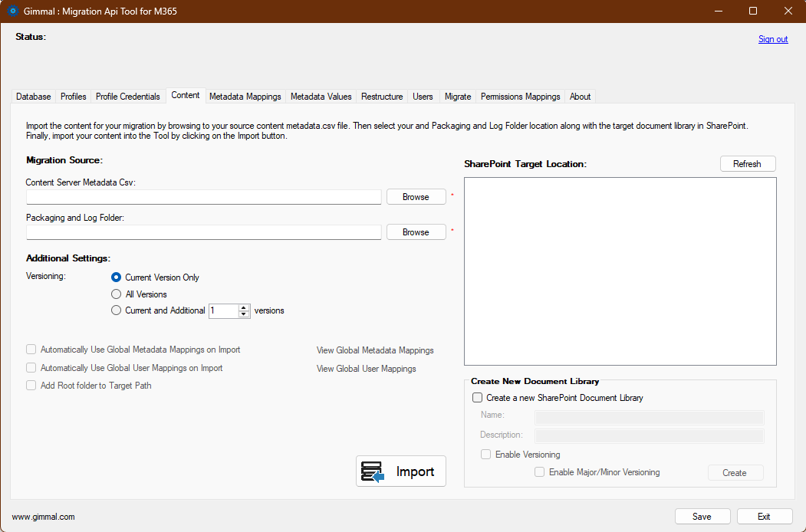Switch to the Database tab

(33, 96)
